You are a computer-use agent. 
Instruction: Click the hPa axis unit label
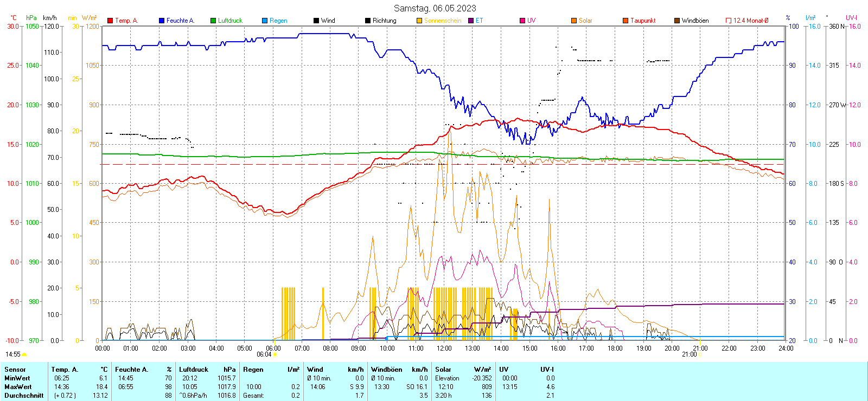pos(32,18)
